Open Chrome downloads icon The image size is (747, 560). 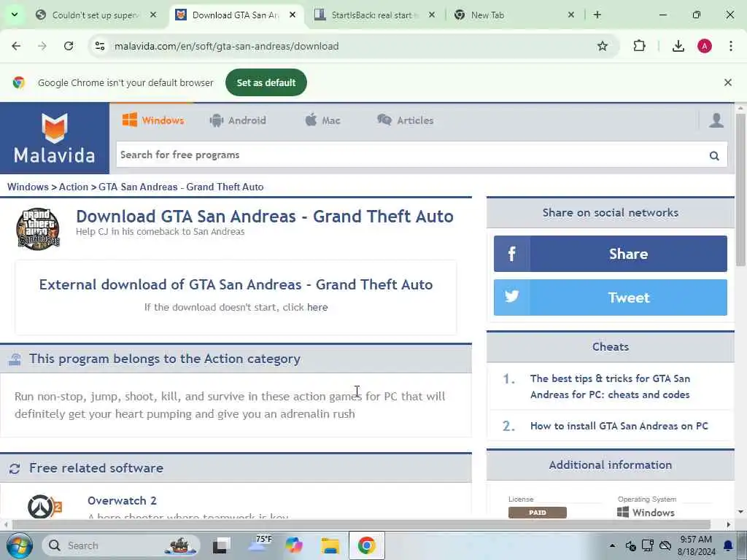(x=678, y=46)
